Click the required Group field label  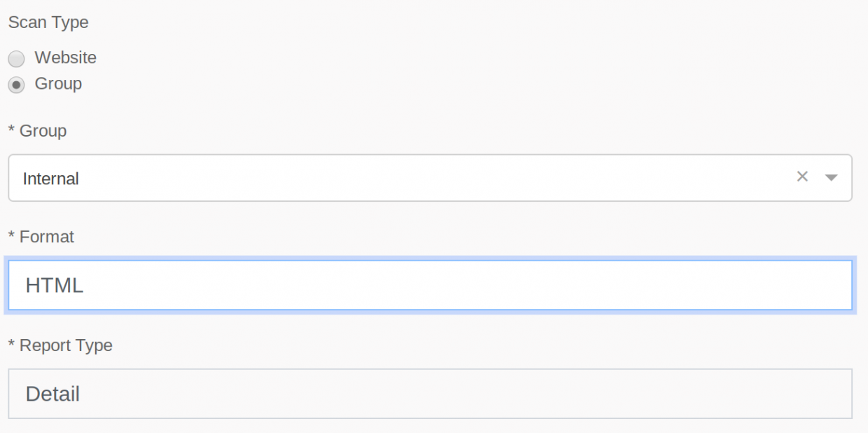click(42, 131)
